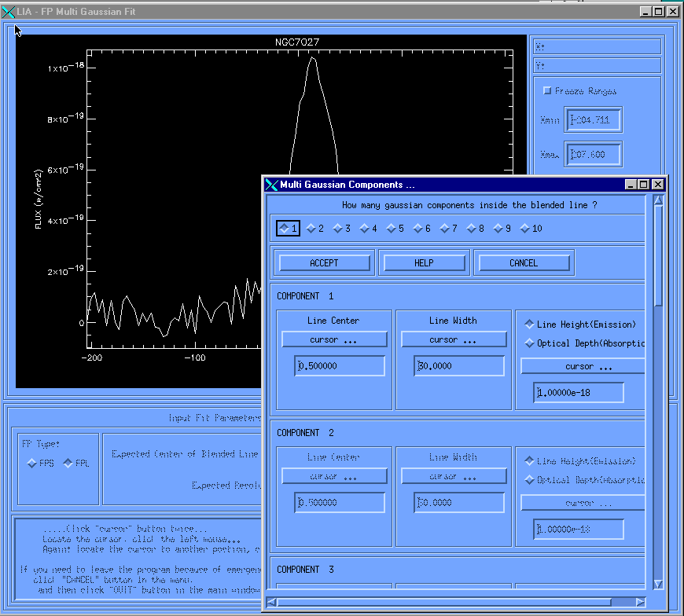The height and width of the screenshot is (616, 684).
Task: Open HELP in Multi Gaussian dialog
Action: (x=424, y=263)
